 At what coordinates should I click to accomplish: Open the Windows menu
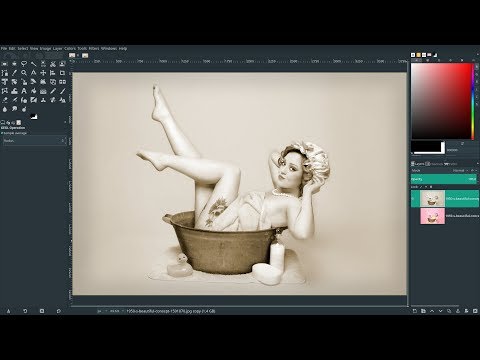pos(109,48)
